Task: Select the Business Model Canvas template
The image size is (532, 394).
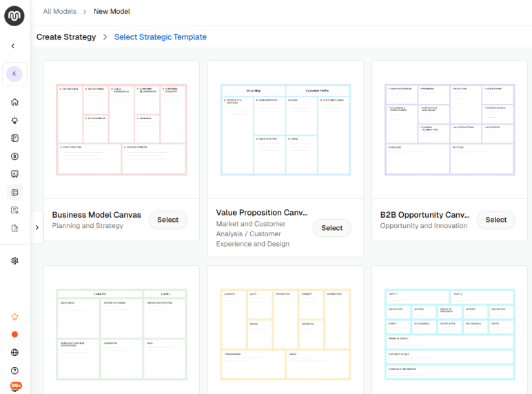Action: (x=167, y=220)
